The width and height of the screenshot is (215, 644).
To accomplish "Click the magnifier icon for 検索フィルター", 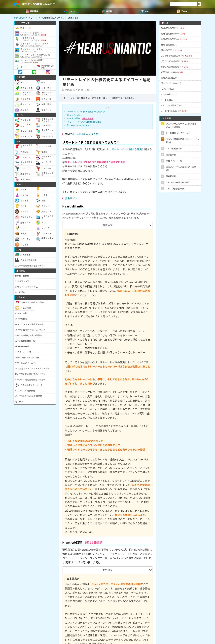I will click(x=38, y=239).
